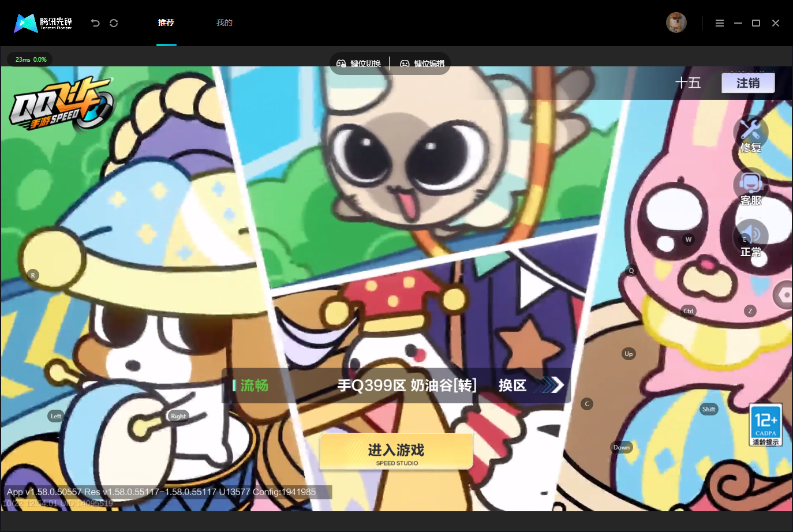Click the R key marker

[x=33, y=275]
